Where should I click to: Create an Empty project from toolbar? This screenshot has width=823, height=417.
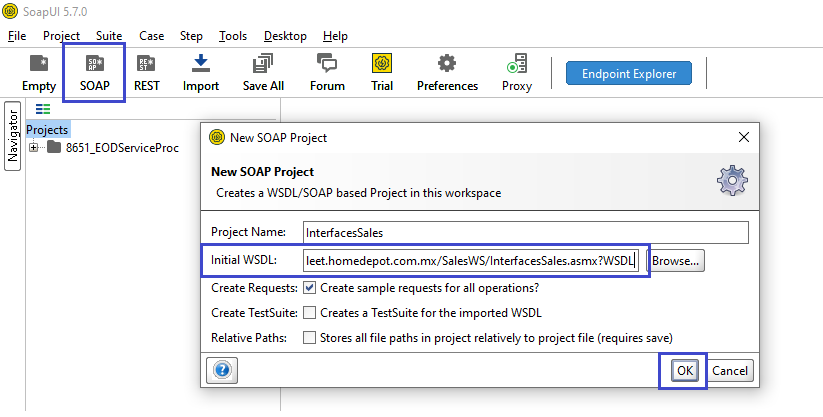[x=39, y=73]
